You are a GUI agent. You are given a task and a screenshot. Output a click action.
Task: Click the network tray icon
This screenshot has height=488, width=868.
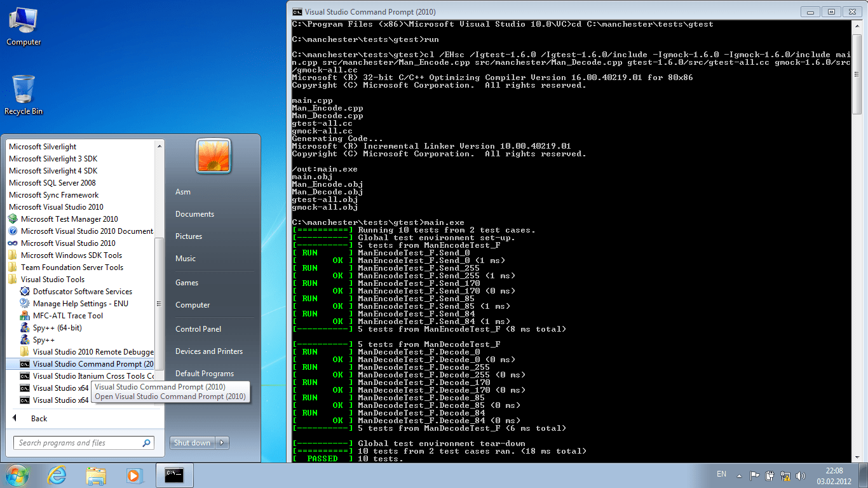(785, 475)
